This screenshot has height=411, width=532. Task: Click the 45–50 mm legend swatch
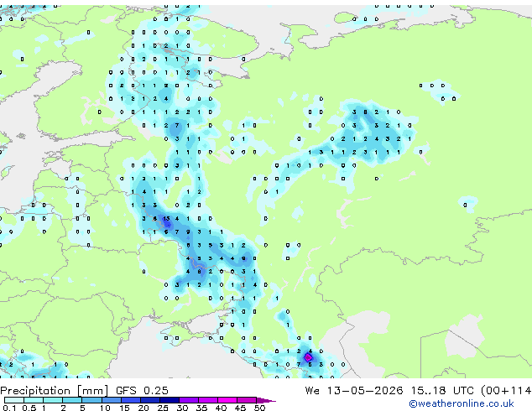(247, 400)
